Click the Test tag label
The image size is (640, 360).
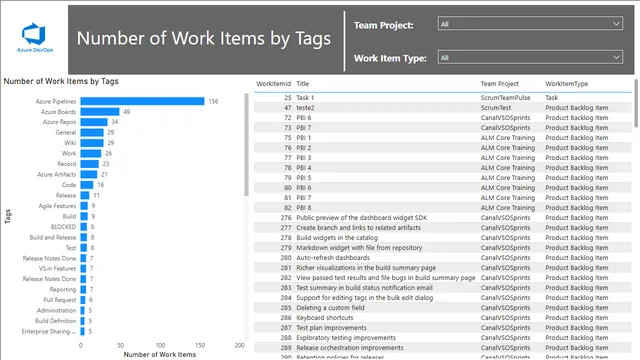point(71,248)
